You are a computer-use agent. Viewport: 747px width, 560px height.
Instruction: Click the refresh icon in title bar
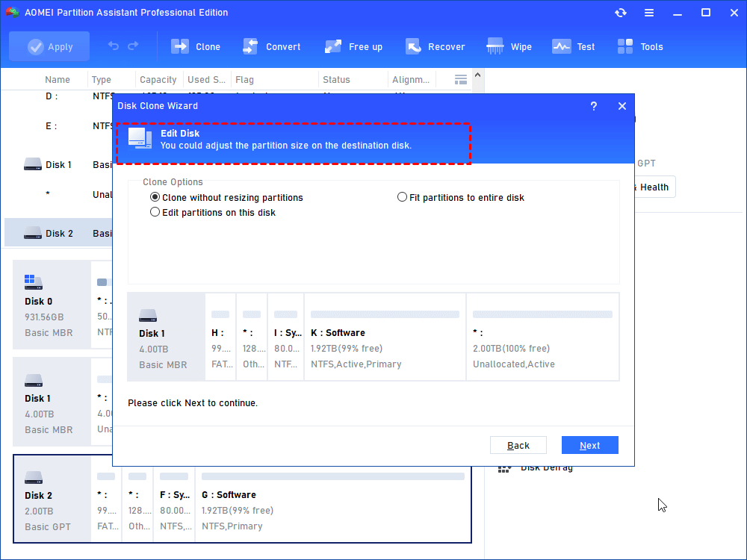point(620,13)
